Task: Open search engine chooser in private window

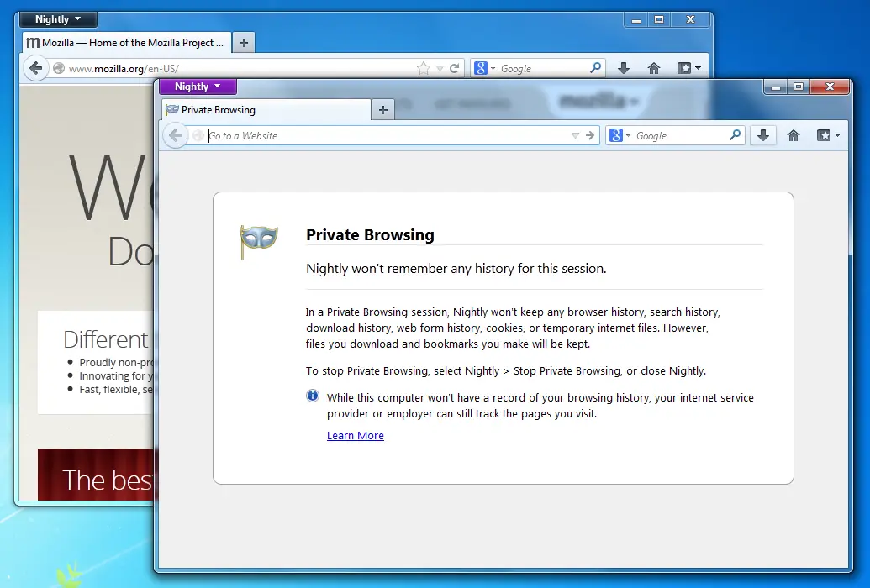Action: click(620, 135)
